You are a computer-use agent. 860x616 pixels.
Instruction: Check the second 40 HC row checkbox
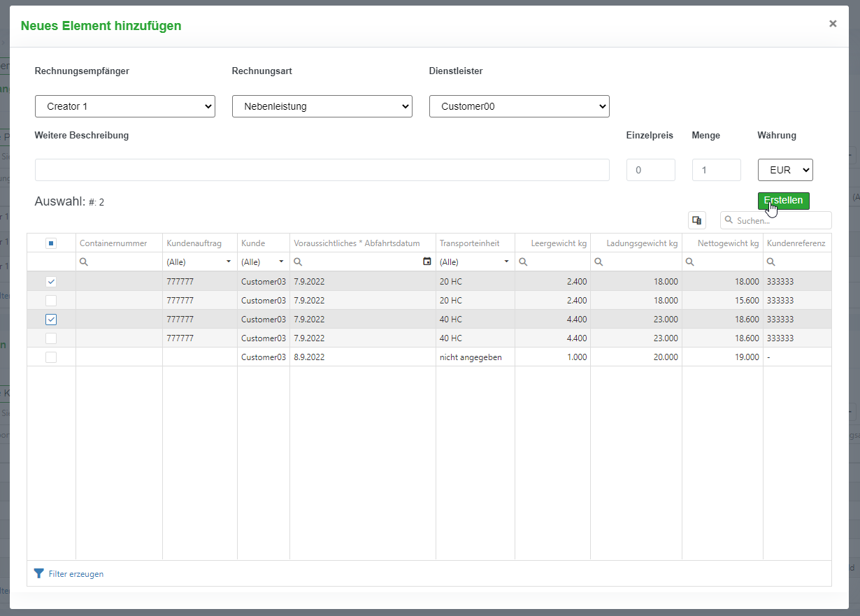(x=51, y=338)
